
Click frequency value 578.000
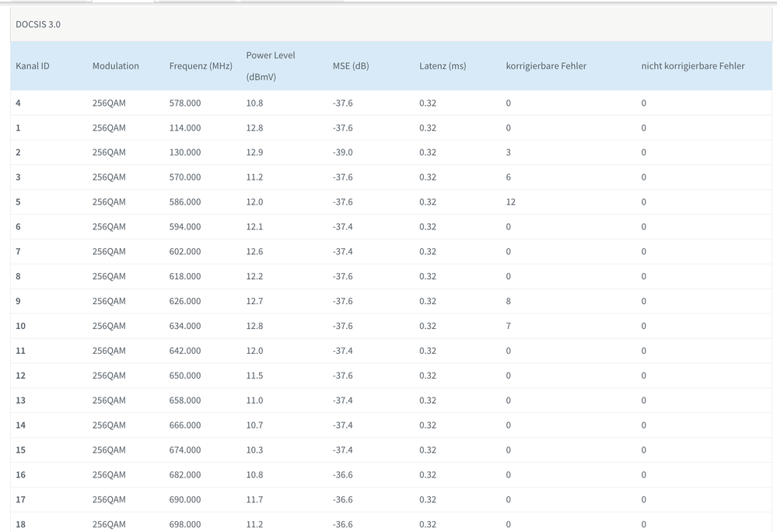pos(185,103)
